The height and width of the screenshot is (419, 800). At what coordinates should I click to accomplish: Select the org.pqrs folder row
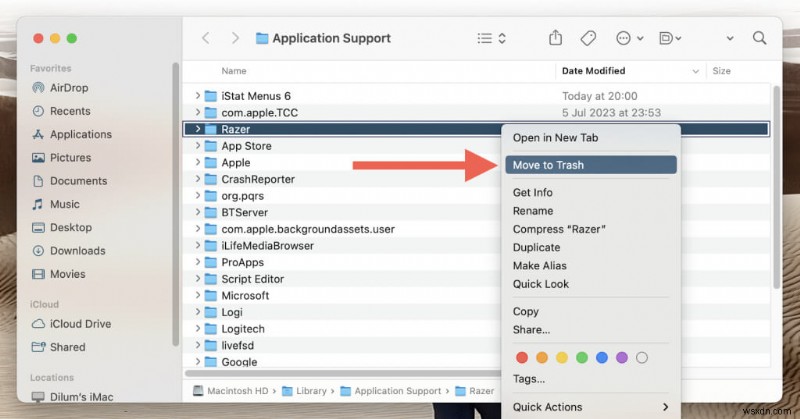pyautogui.click(x=477, y=195)
